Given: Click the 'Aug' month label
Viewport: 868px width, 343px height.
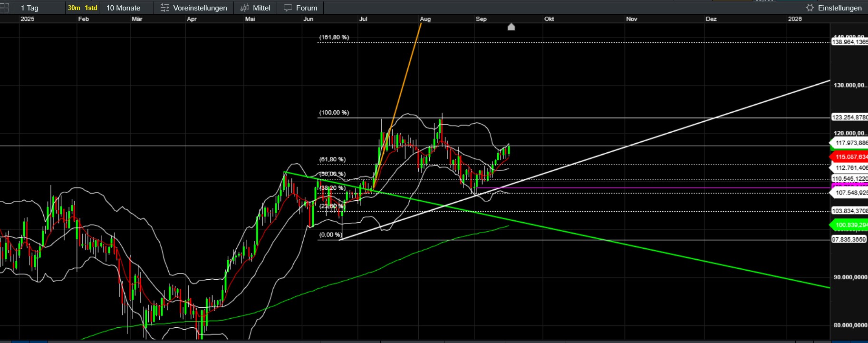Looking at the screenshot, I should pyautogui.click(x=425, y=19).
